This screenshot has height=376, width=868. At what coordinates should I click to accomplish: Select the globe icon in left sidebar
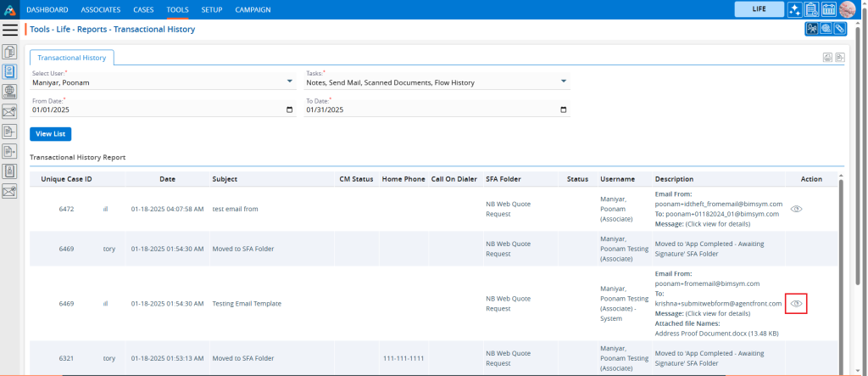[x=10, y=91]
